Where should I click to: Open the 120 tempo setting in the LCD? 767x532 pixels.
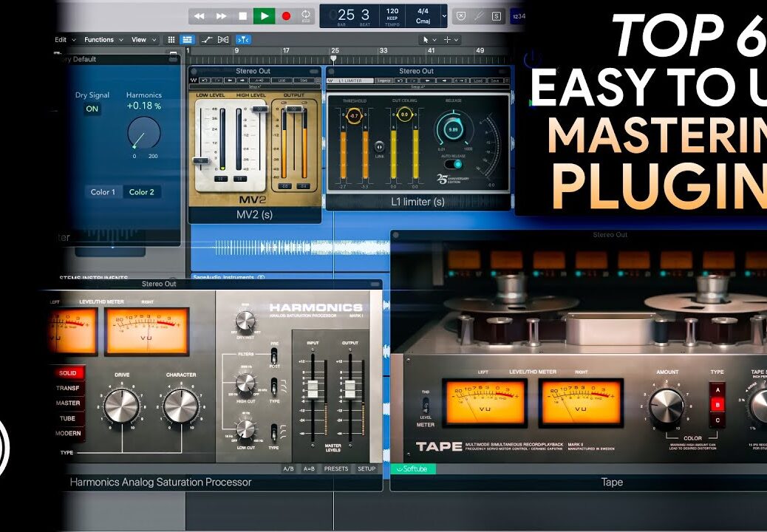point(392,11)
